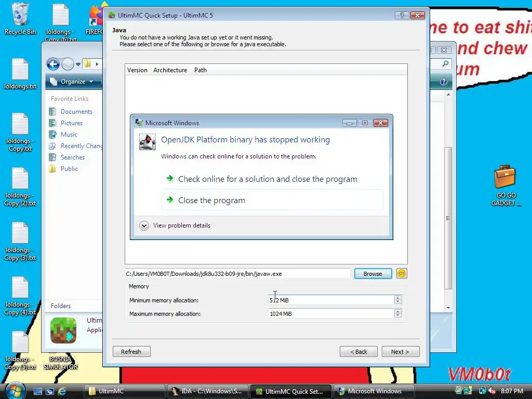This screenshot has width=532, height=399.
Task: Click the yellow status icon beside Browse
Action: pos(402,273)
